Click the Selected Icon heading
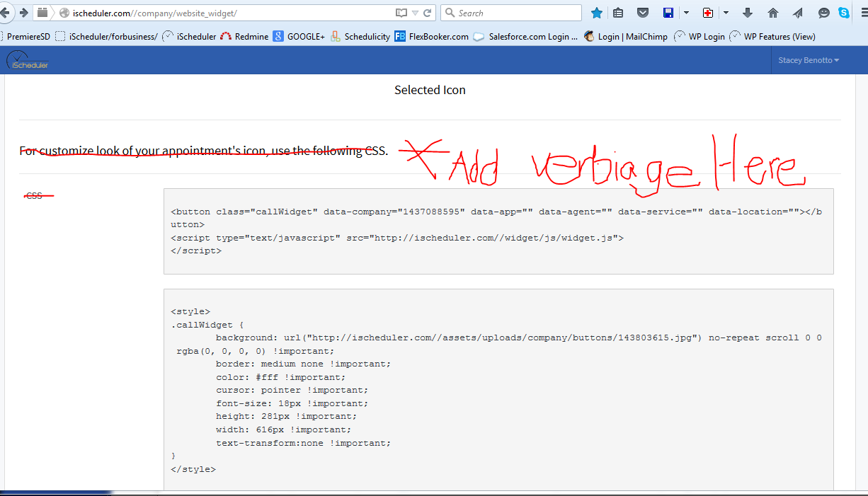868x496 pixels. (x=430, y=90)
